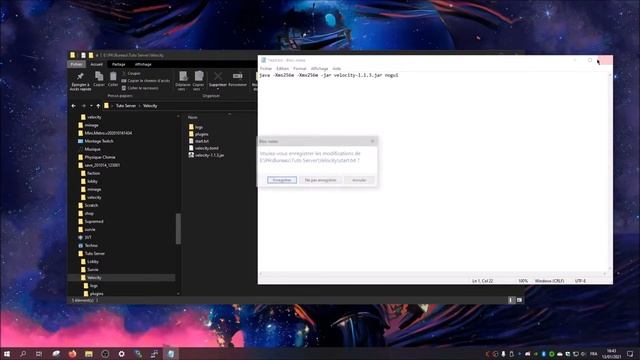
Task: Click Velocity in the address breadcrumb
Action: point(150,106)
